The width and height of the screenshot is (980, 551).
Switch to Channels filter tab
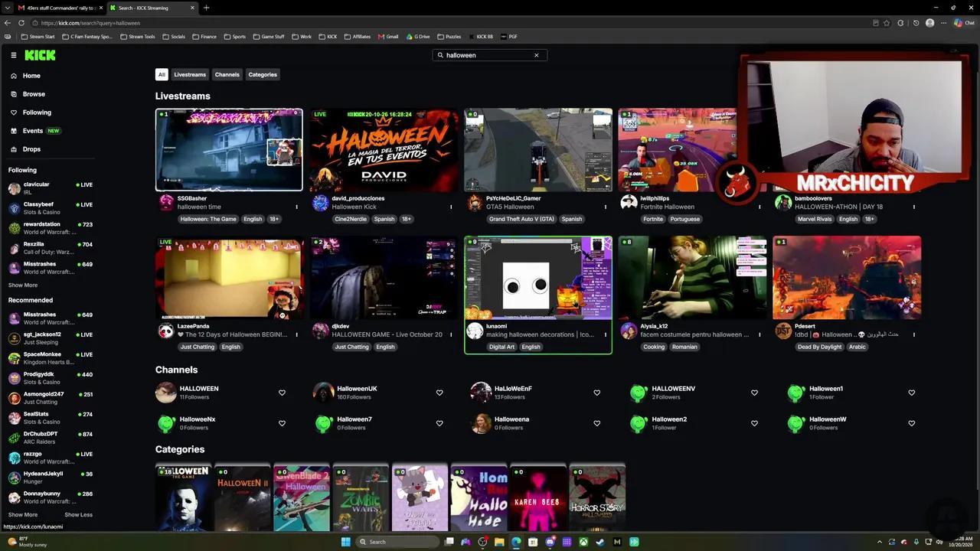(227, 74)
